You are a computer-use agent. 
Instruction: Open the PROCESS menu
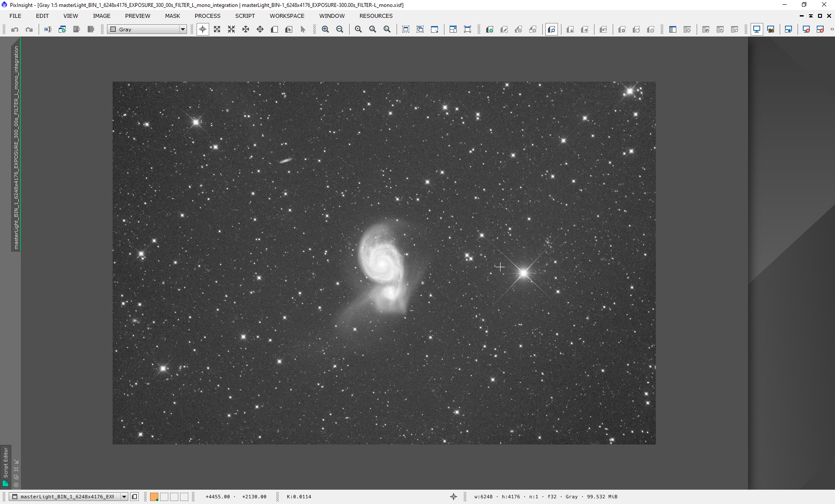click(x=207, y=16)
